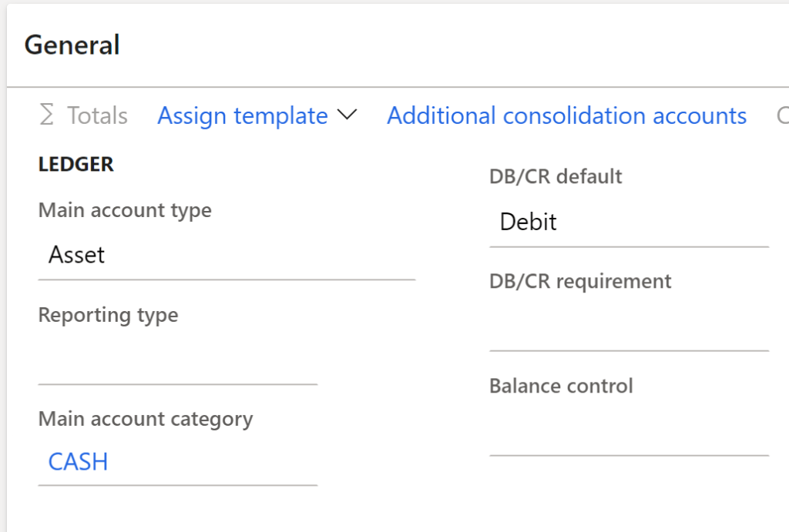Click the Main account type label
Screen dimensions: 789x532
[125, 210]
